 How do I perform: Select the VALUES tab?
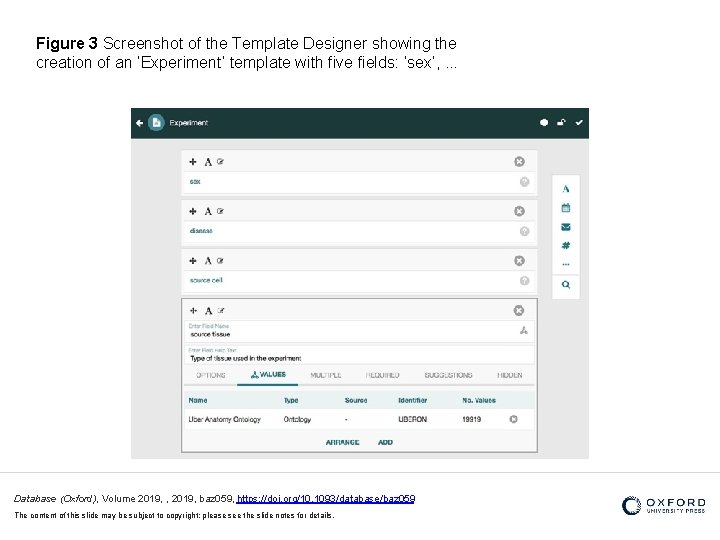(x=268, y=375)
